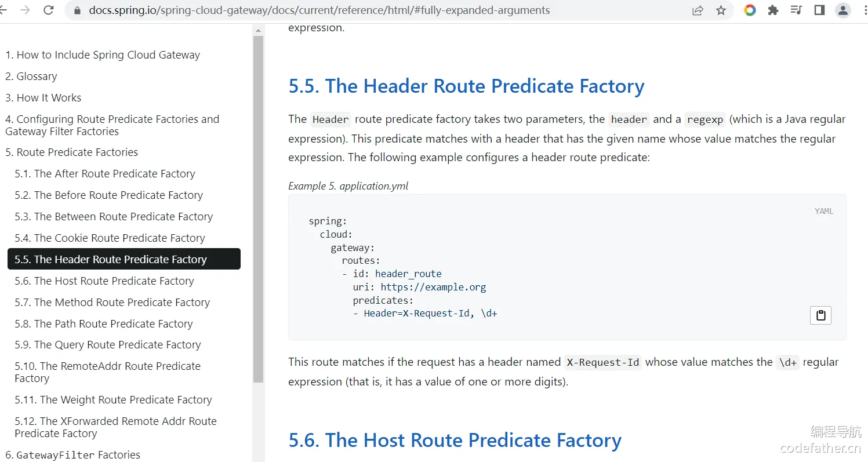This screenshot has height=462, width=868.
Task: Open the Extensions puzzle-piece menu
Action: (773, 10)
